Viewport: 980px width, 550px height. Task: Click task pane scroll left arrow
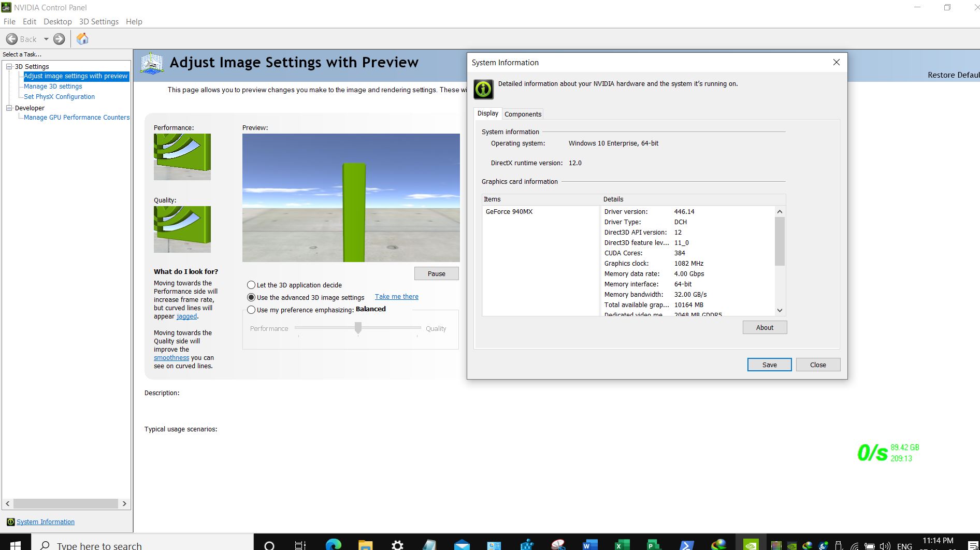coord(8,503)
